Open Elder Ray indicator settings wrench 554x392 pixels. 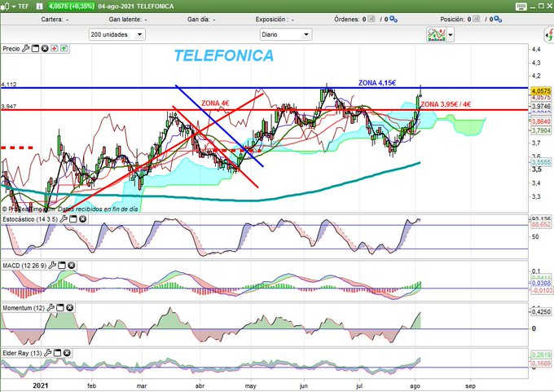click(48, 353)
